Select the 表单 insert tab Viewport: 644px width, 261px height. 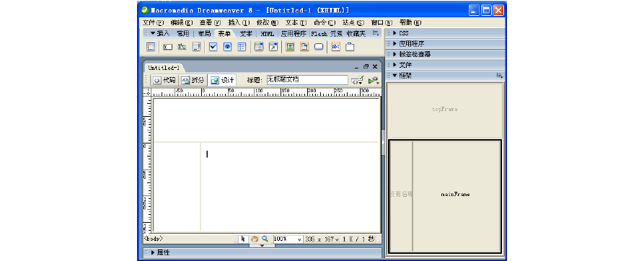(225, 34)
